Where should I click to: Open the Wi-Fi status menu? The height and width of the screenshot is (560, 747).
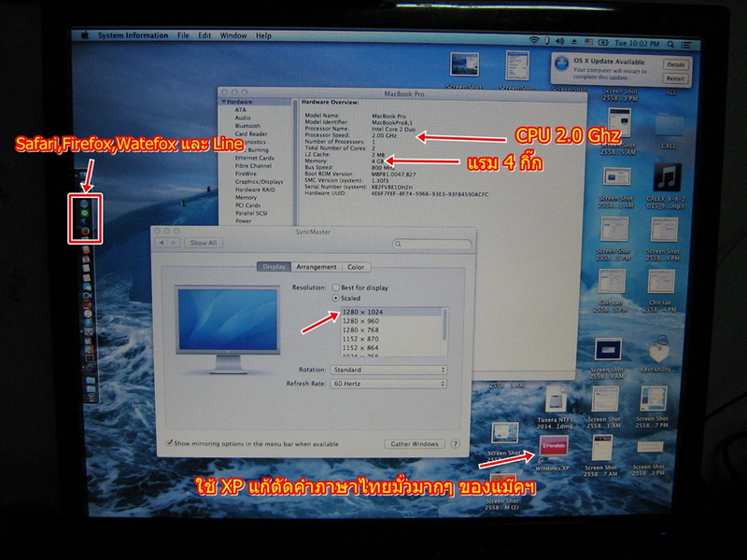pos(534,41)
